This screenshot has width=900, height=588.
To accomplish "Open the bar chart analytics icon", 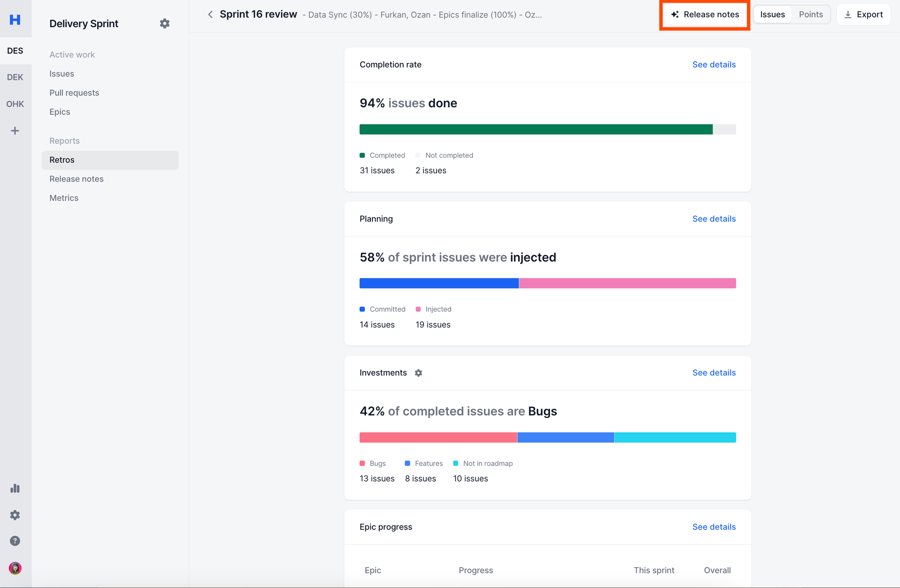I will pos(15,488).
